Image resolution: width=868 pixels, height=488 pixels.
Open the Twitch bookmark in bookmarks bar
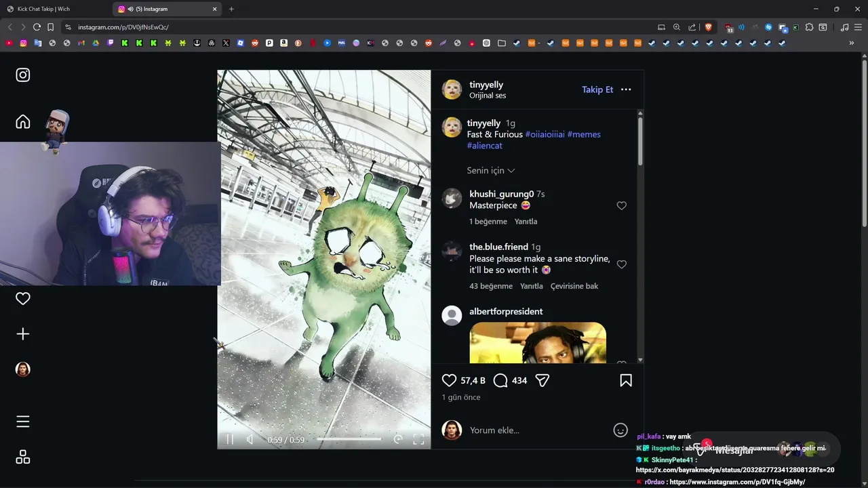coord(111,43)
